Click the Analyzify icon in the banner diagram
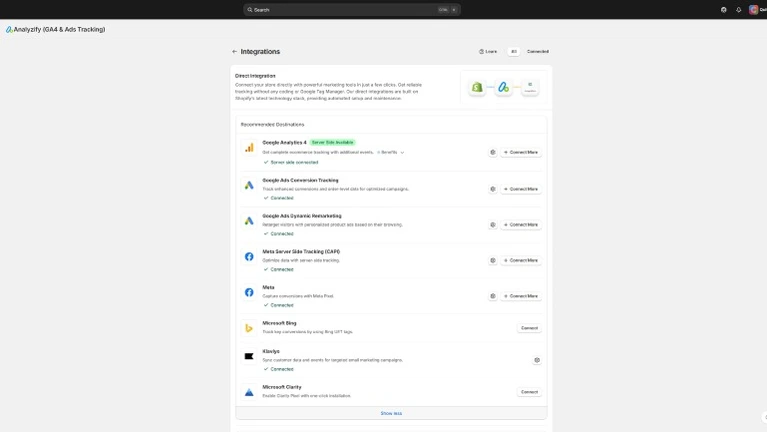This screenshot has height=432, width=767. point(503,88)
